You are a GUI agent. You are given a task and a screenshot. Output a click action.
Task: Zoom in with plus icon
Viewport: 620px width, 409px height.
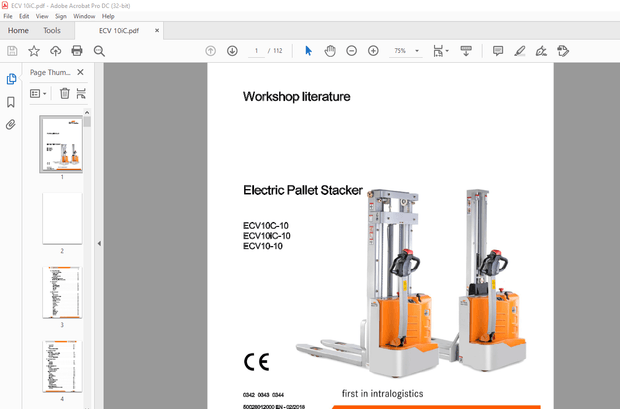373,51
